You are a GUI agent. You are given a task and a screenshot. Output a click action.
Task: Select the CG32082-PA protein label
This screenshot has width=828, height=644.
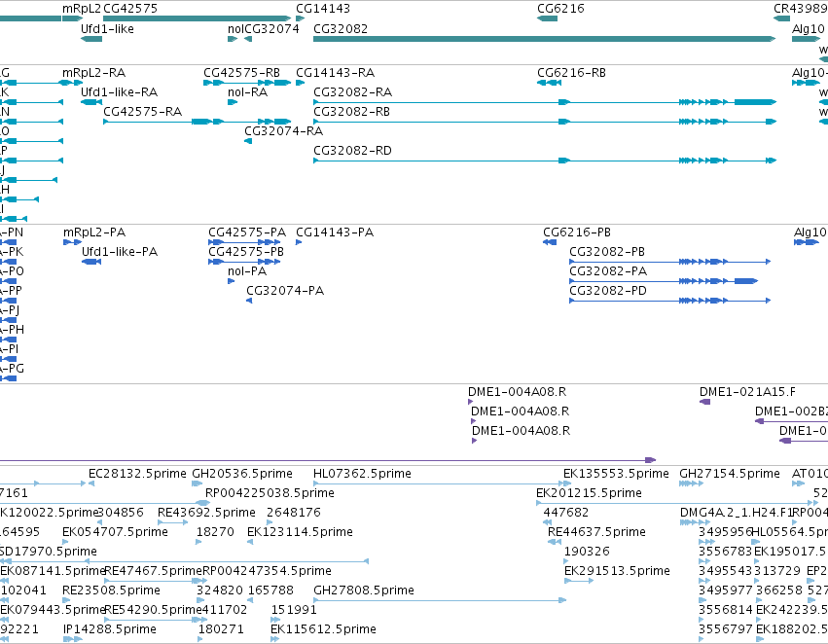click(x=608, y=271)
